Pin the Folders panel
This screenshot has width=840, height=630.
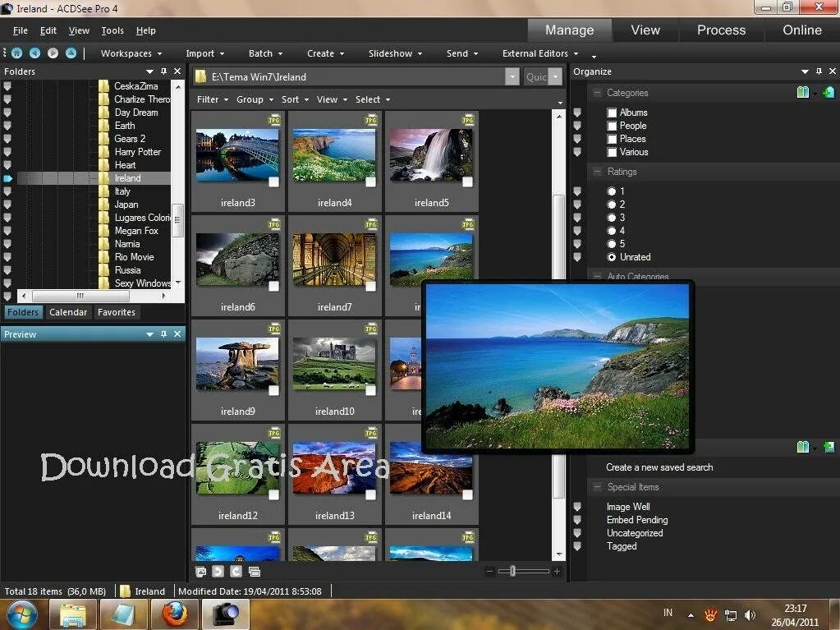pos(163,71)
